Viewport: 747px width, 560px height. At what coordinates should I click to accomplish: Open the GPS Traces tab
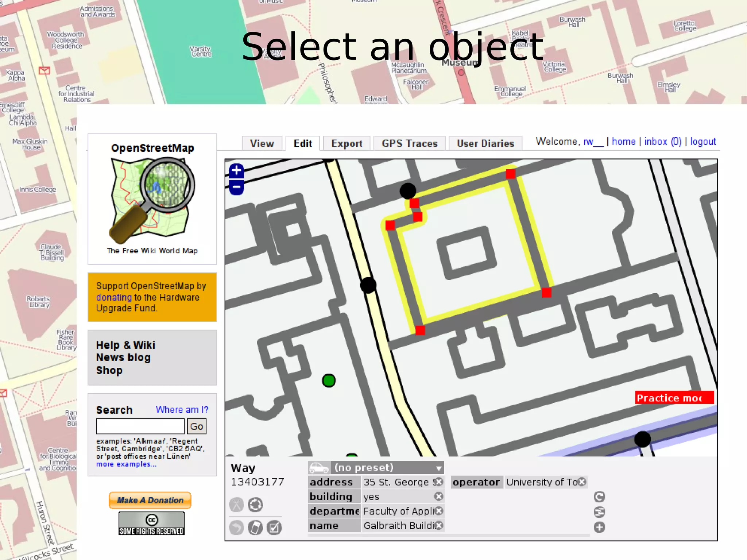coord(409,143)
